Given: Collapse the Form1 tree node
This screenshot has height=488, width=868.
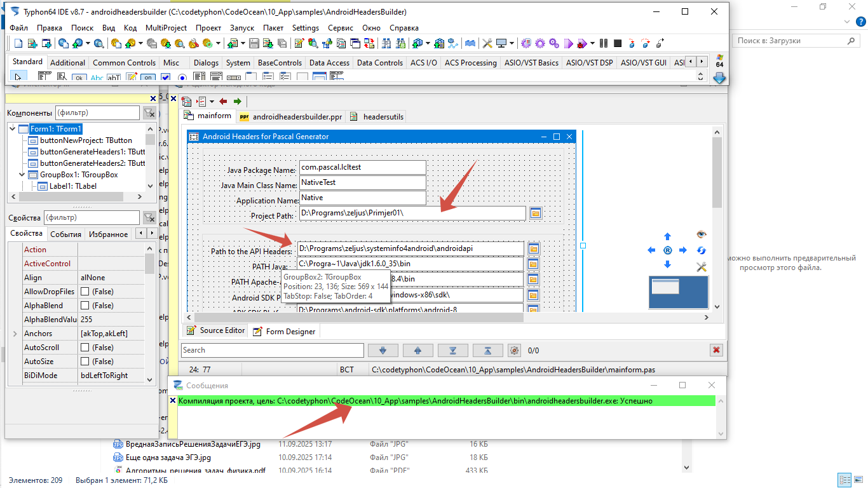Looking at the screenshot, I should point(13,129).
